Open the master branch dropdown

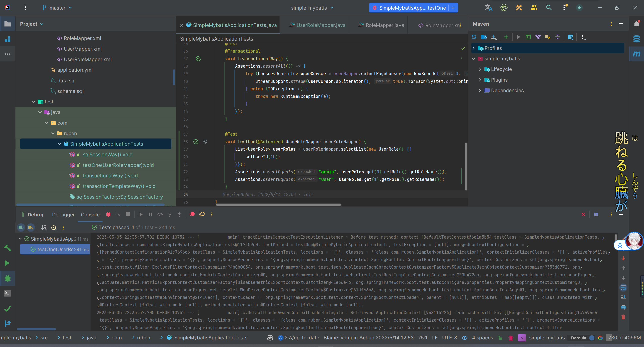click(57, 8)
